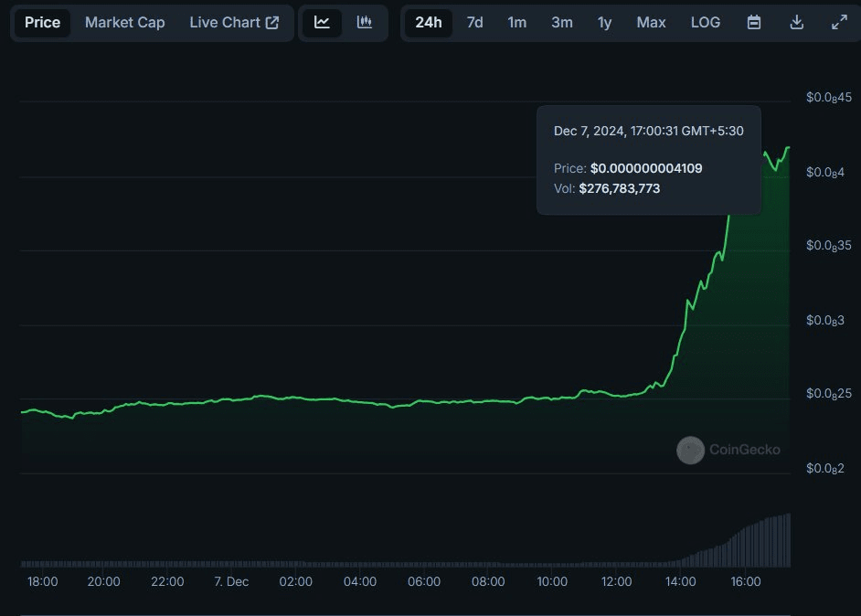This screenshot has height=616, width=861.
Task: Select the 7d time range
Action: (x=475, y=23)
